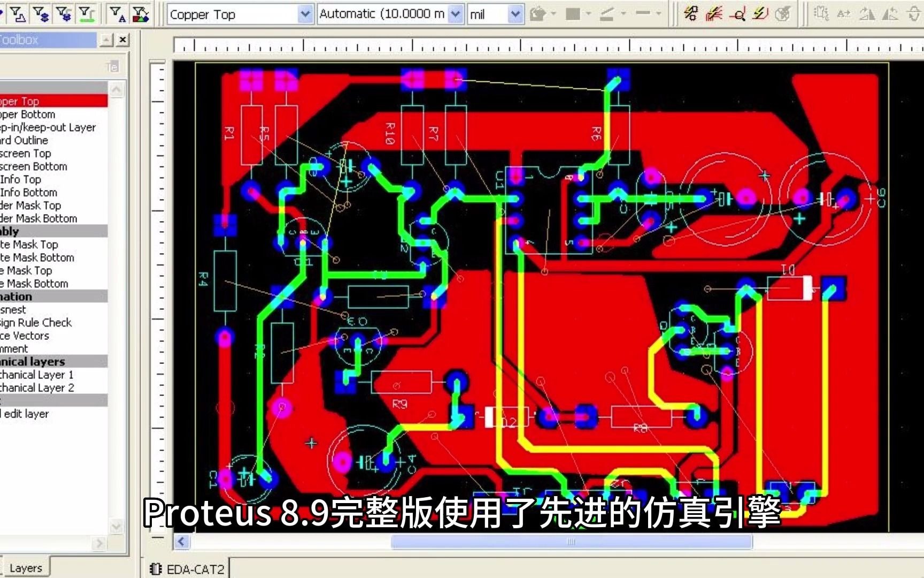Select the component tagging filter icon
Screen dimensions: 924x578
pos(18,13)
